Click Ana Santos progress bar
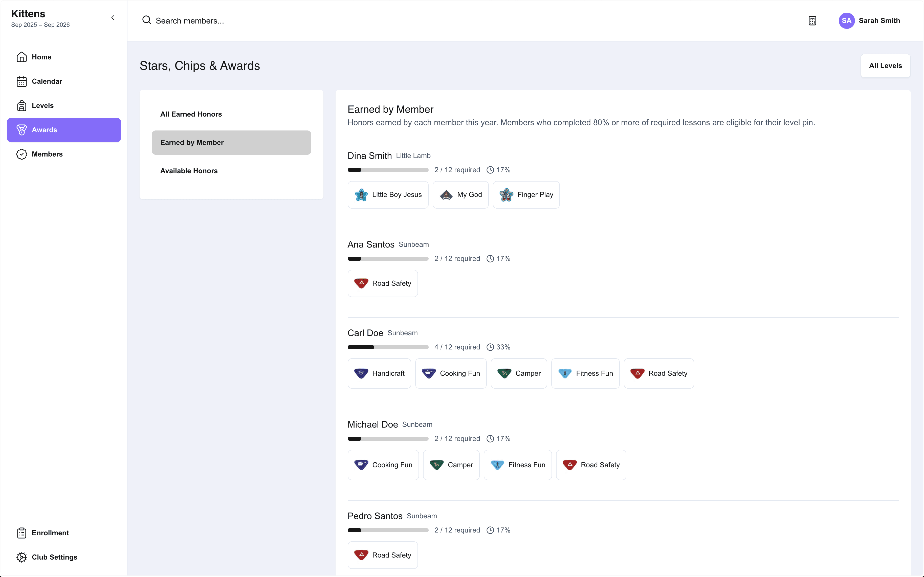 (388, 259)
